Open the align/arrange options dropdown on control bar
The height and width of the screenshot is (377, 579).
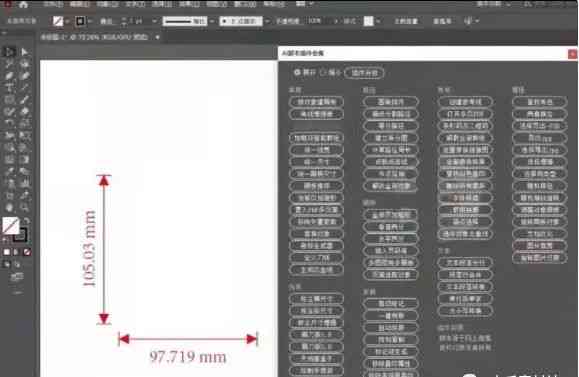tap(477, 21)
